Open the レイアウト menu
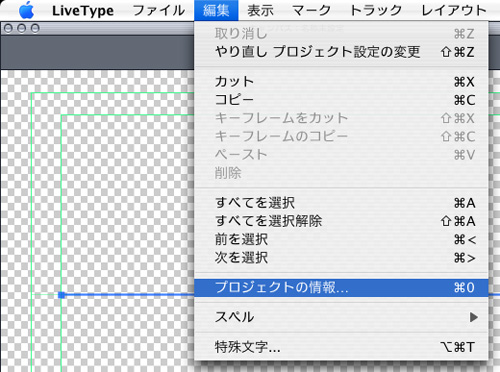The height and width of the screenshot is (372, 500). (454, 10)
